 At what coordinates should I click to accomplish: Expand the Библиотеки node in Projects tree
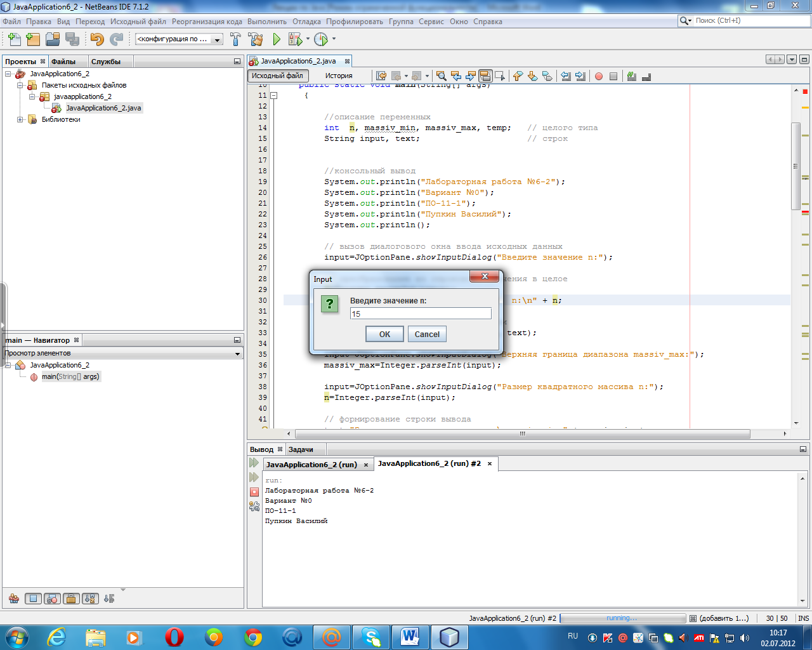[20, 119]
